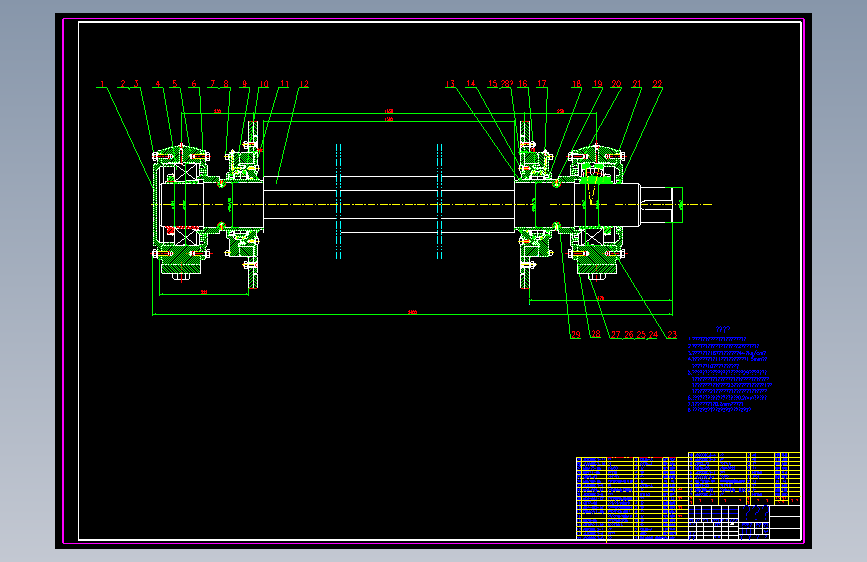Click part callout number 29
The image size is (867, 562).
pos(576,335)
